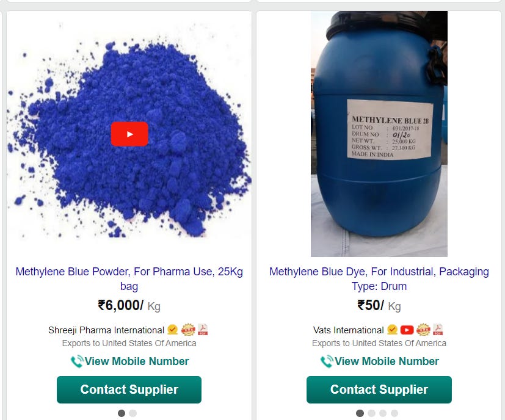
Task: Contact supplier Vats International
Action: [379, 389]
